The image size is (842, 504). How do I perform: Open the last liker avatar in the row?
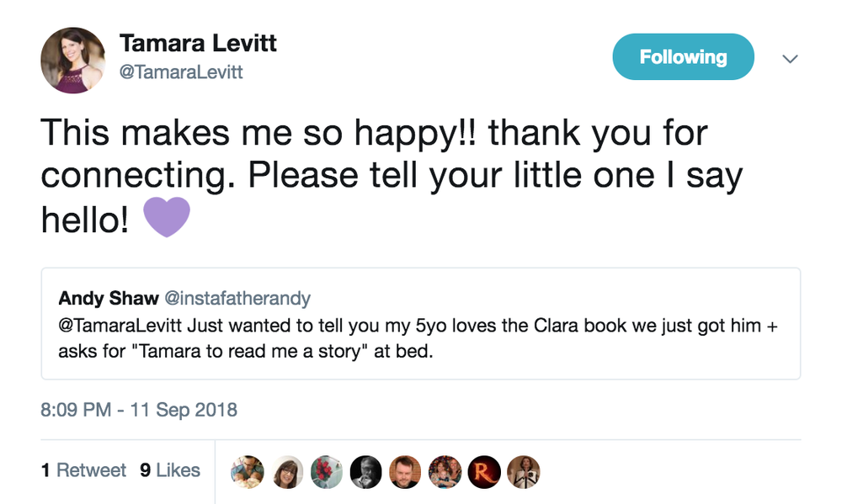[524, 472]
